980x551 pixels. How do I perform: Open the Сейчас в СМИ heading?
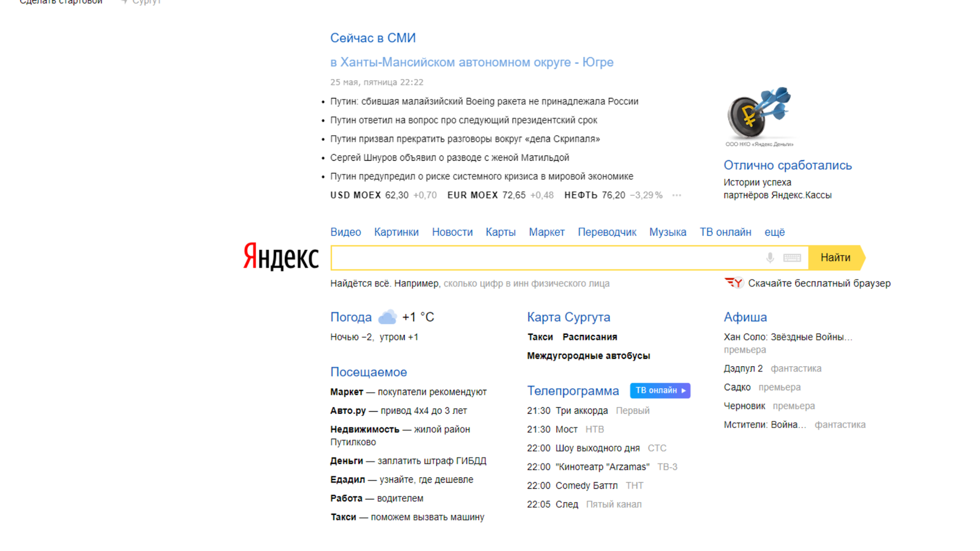(x=373, y=38)
